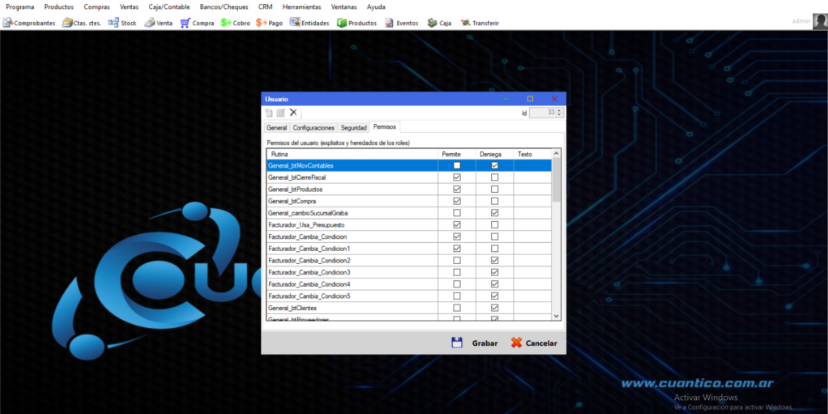Open the Ayuda menu
The height and width of the screenshot is (414, 828).
pyautogui.click(x=377, y=7)
